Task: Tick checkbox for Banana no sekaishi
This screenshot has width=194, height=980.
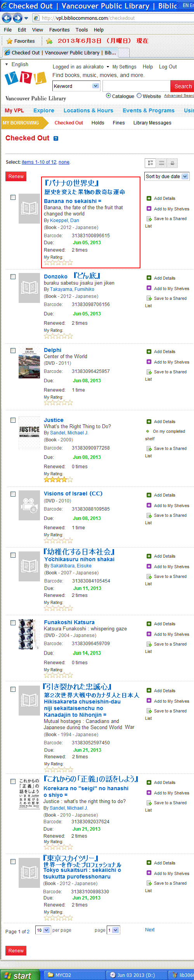Action: 13,197
